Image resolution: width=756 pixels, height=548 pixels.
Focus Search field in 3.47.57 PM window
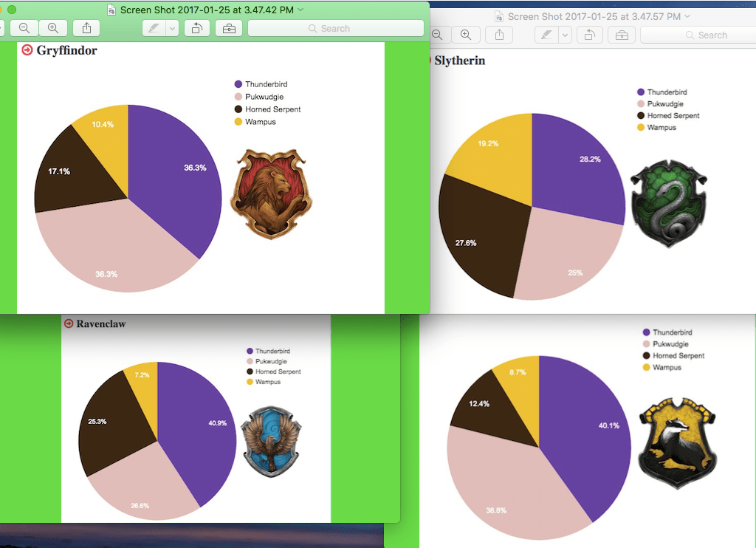698,35
